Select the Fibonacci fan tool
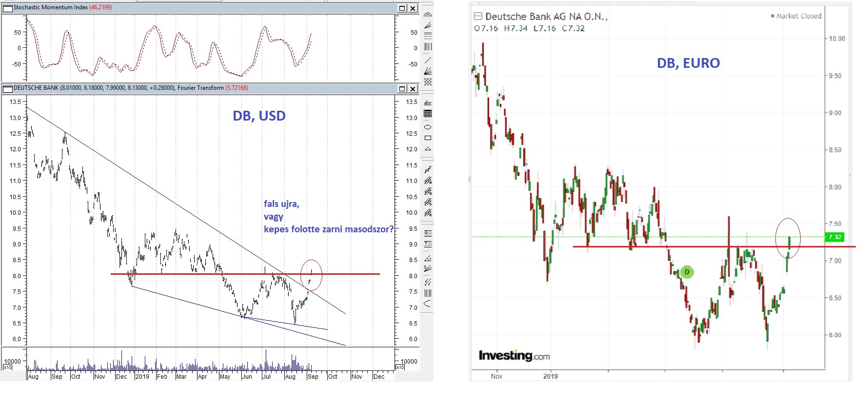The height and width of the screenshot is (408, 868). coord(428,25)
